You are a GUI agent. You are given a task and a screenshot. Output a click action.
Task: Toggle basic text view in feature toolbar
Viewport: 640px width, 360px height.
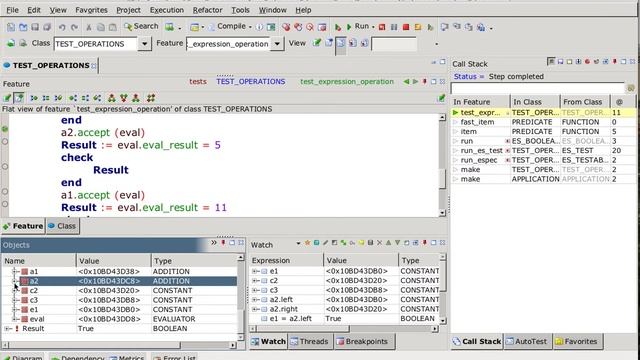(x=7, y=98)
